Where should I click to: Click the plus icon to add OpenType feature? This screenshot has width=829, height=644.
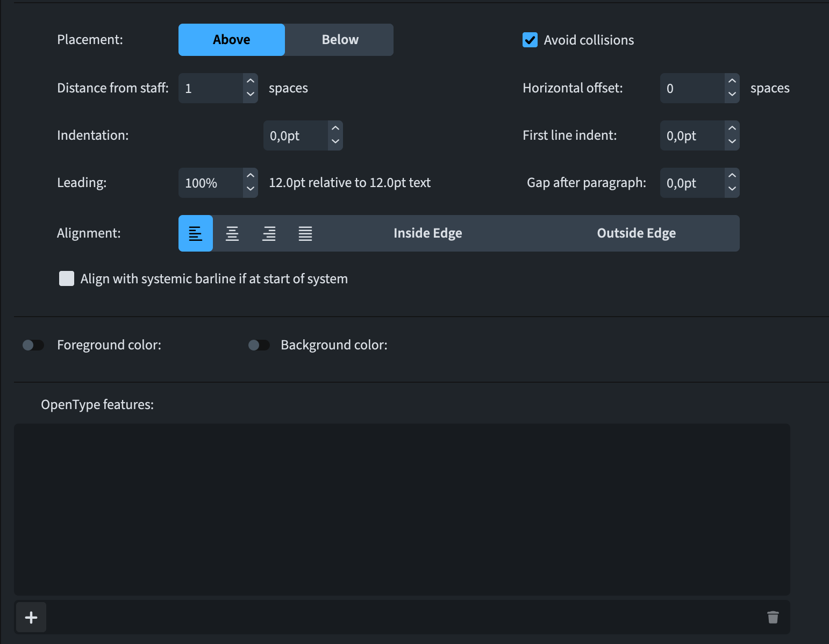[31, 617]
